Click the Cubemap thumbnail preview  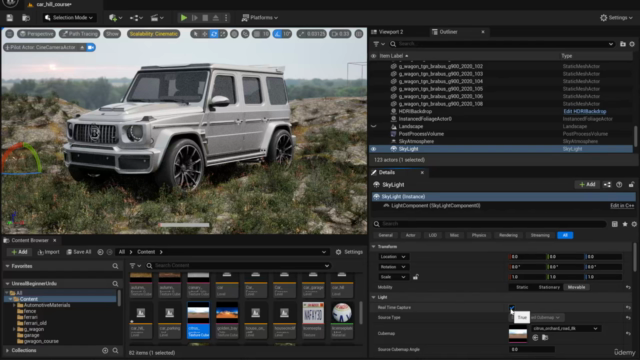518,335
